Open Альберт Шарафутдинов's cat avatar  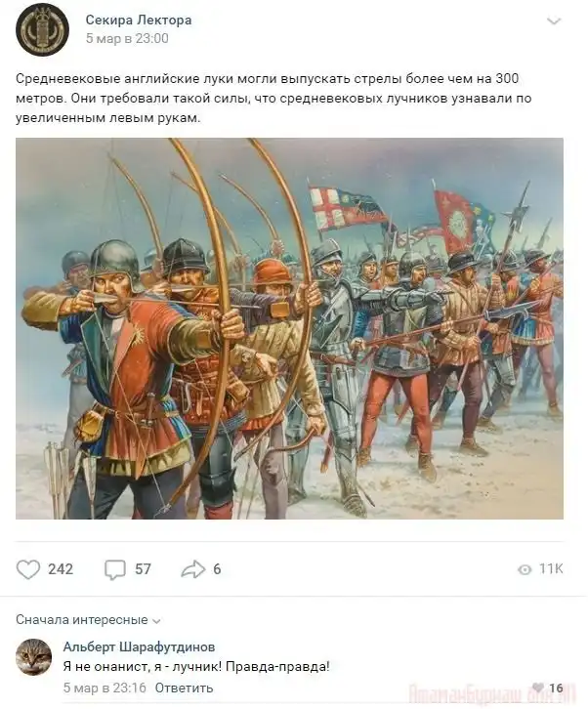coord(33,657)
